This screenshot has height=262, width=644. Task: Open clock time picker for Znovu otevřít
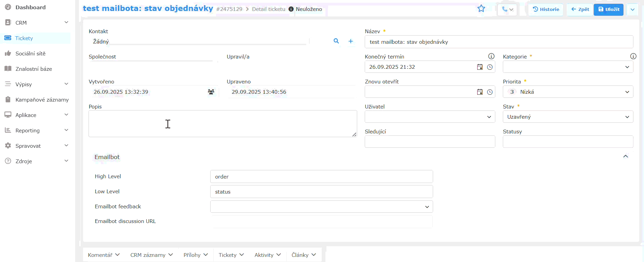(x=489, y=92)
